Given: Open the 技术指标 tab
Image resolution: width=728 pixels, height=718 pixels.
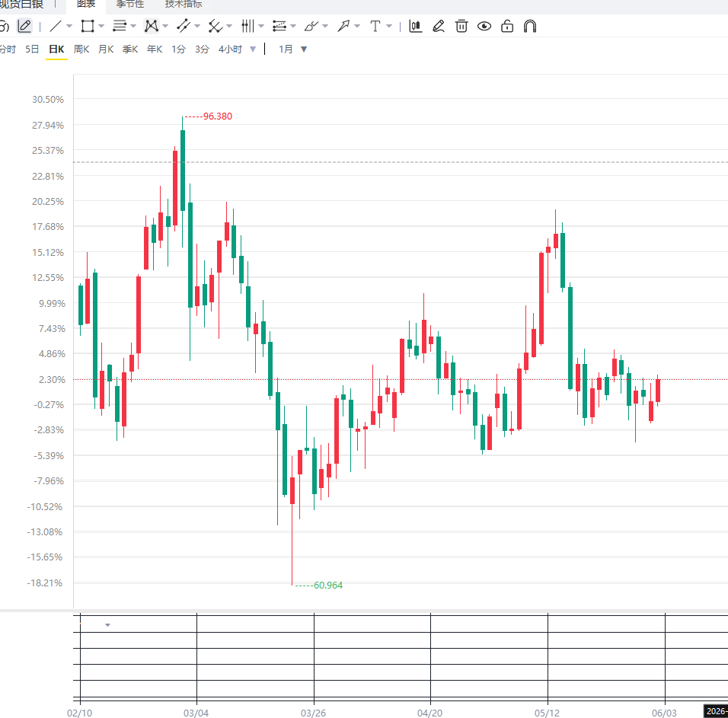Looking at the screenshot, I should point(184,4).
